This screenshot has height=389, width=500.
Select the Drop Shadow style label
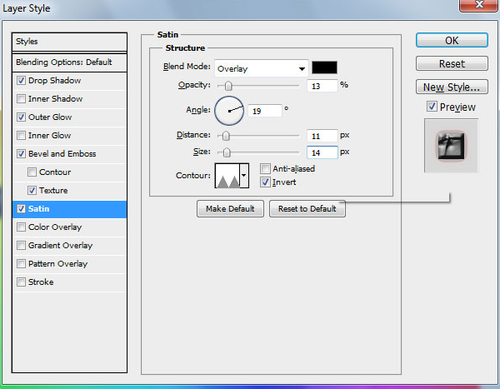(55, 80)
